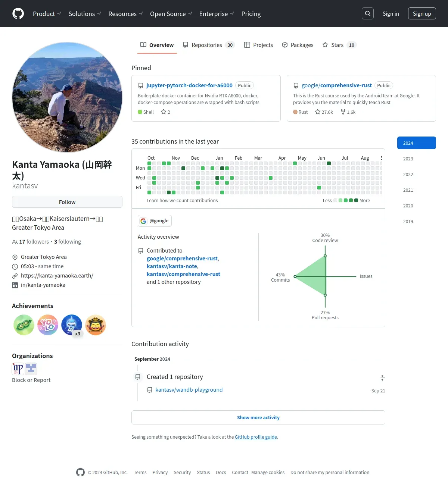The height and width of the screenshot is (492, 448).
Task: Click the Google logo in @google badge
Action: (143, 221)
